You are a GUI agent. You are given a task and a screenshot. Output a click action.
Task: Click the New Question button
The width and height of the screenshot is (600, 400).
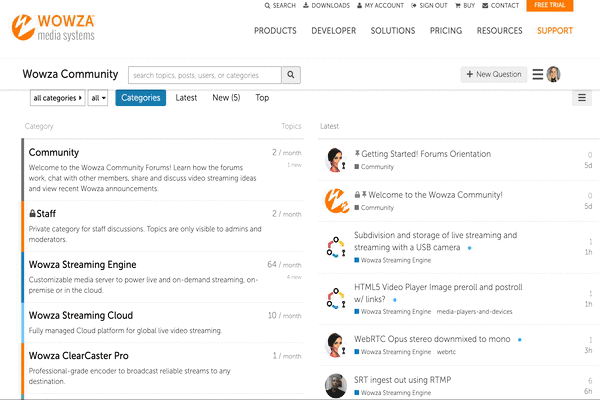click(494, 75)
